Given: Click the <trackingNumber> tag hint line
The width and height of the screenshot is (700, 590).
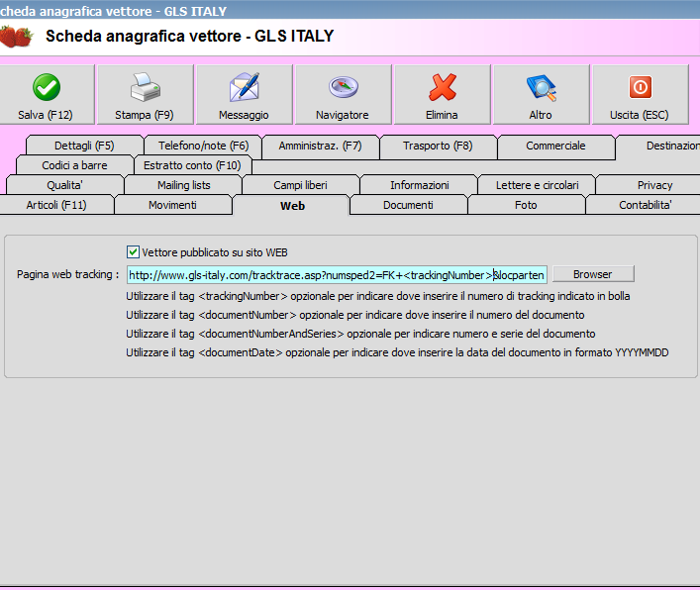Looking at the screenshot, I should [x=377, y=296].
